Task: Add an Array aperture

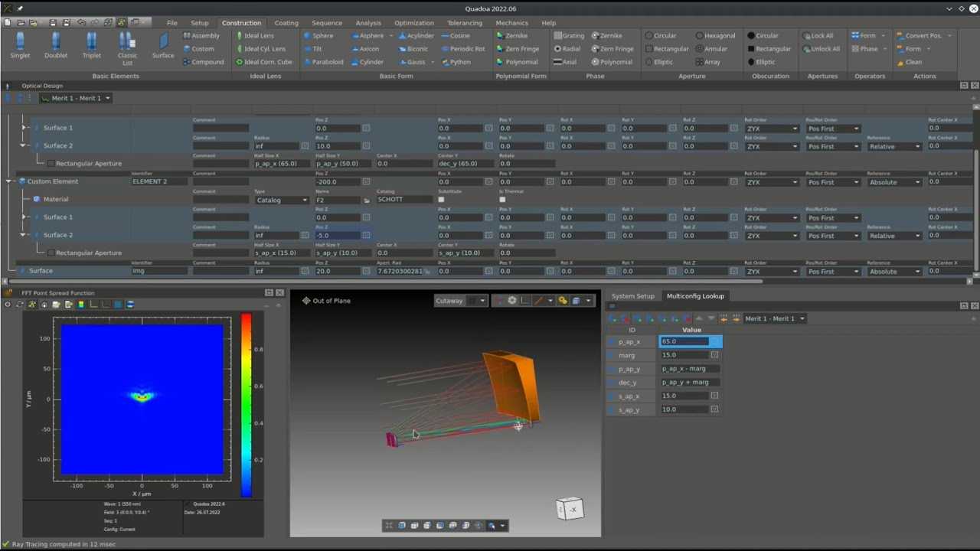Action: point(707,62)
